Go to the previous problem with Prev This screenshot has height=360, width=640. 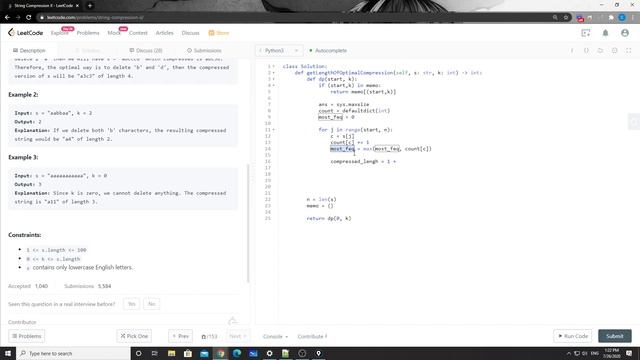pos(180,336)
